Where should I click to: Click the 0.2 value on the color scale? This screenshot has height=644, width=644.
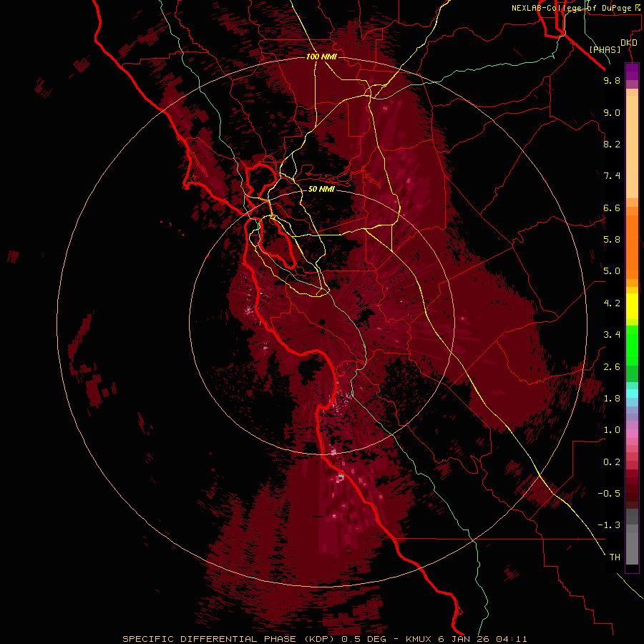[612, 462]
